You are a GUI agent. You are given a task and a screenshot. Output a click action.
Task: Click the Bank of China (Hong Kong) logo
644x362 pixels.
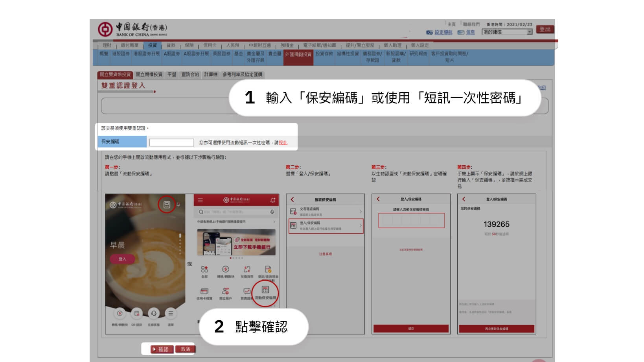[x=132, y=29]
